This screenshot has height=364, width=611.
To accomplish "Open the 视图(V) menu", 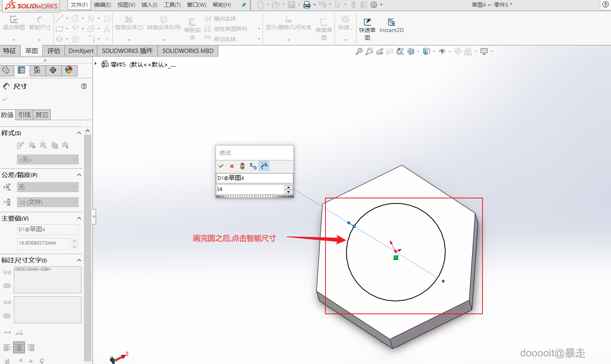I will pos(126,5).
